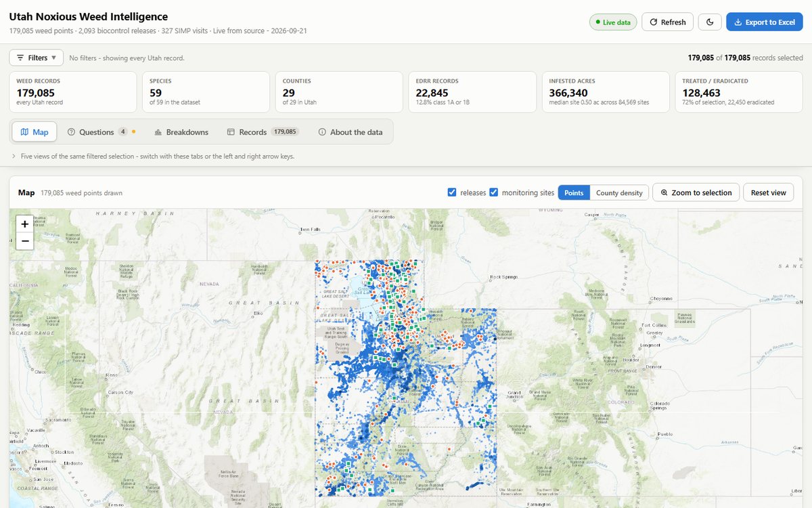Image resolution: width=812 pixels, height=508 pixels.
Task: Open the Filters dropdown
Action: point(37,58)
